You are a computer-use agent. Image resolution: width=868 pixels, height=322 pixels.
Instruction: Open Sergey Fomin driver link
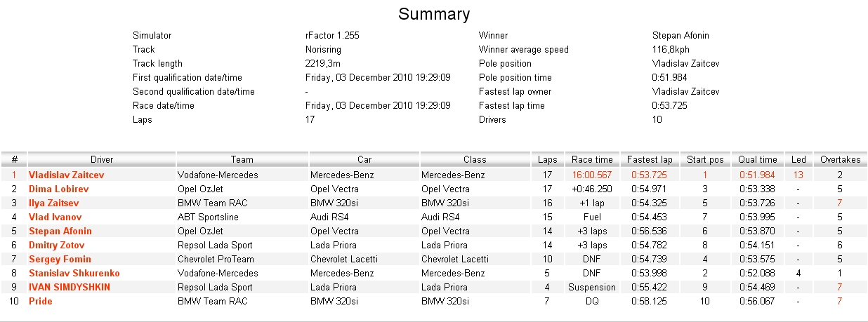coord(60,259)
